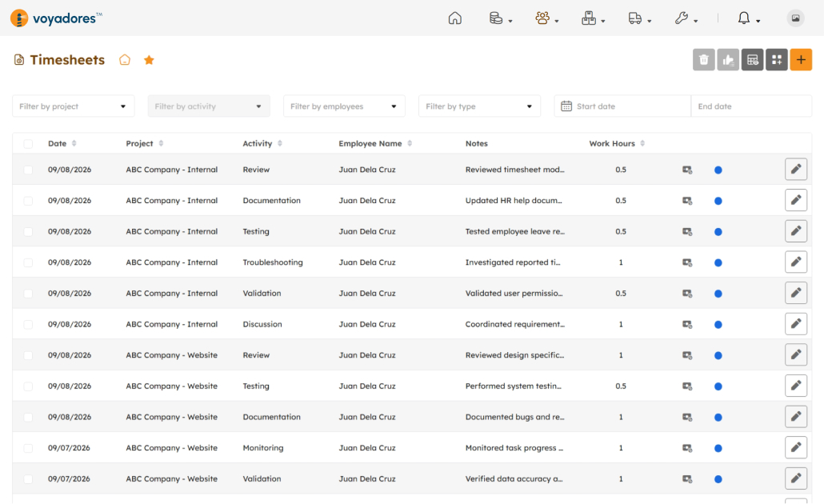This screenshot has height=504, width=824.
Task: Edit the Discussion timesheet entry
Action: tap(796, 324)
